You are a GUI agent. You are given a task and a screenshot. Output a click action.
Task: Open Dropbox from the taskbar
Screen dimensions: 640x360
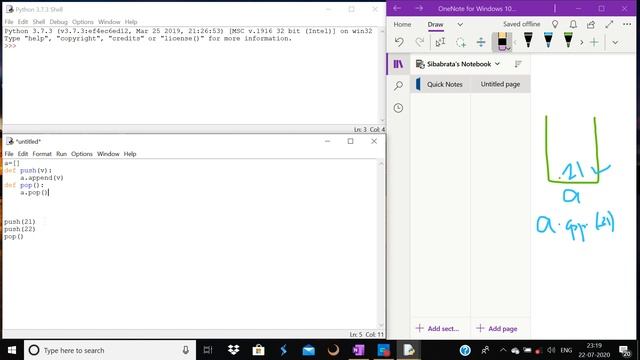pos(233,350)
